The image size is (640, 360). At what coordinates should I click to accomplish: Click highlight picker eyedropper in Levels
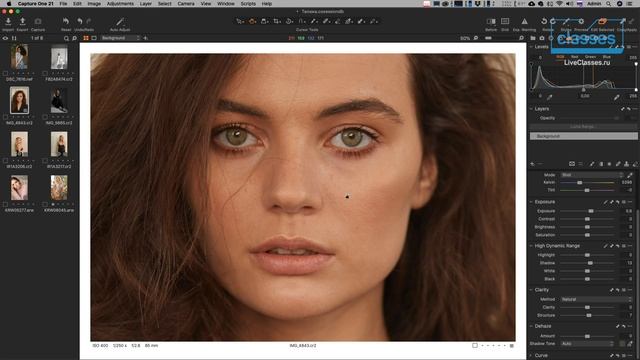click(x=617, y=97)
